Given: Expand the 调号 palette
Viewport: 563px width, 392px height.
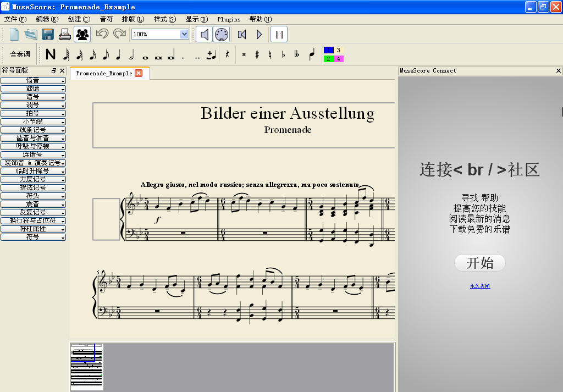Looking at the screenshot, I should click(x=33, y=105).
